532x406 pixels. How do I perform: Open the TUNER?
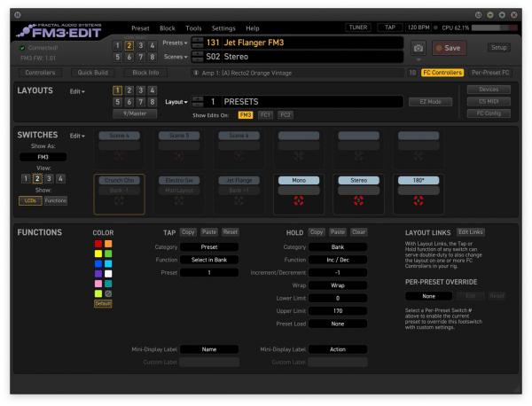[358, 27]
